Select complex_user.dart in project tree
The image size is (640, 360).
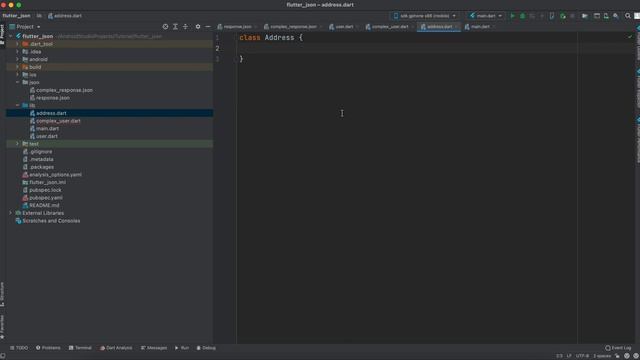coord(58,121)
